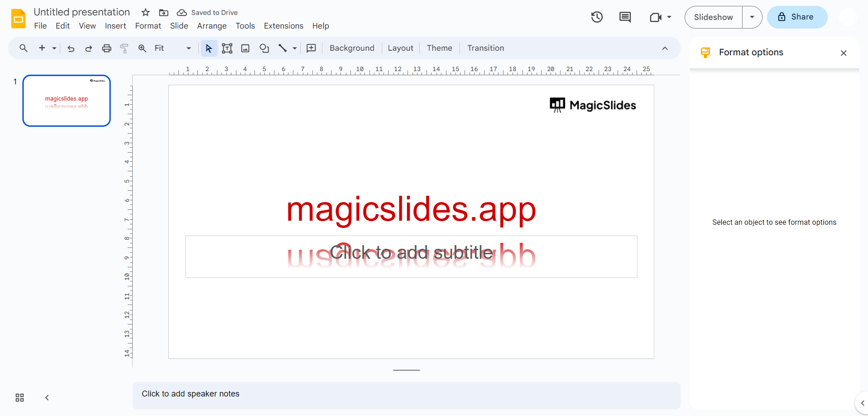Click the Google account avatar
The height and width of the screenshot is (416, 868).
click(x=847, y=17)
